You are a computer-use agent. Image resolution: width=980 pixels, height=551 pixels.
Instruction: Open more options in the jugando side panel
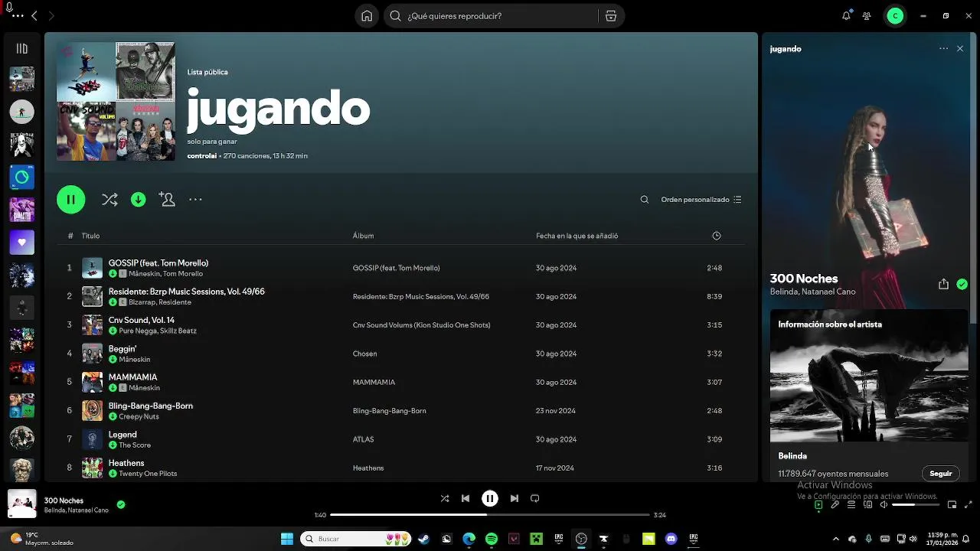(943, 48)
